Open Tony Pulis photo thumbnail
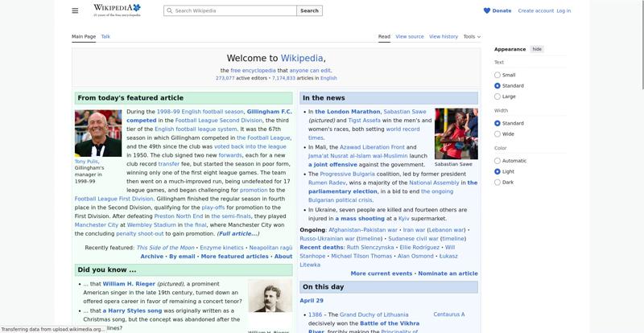644x333 pixels. 97,134
